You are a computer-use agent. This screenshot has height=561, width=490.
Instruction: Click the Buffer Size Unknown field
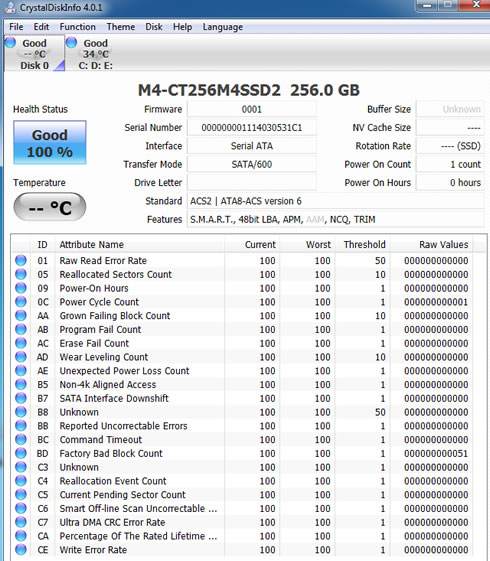point(450,109)
